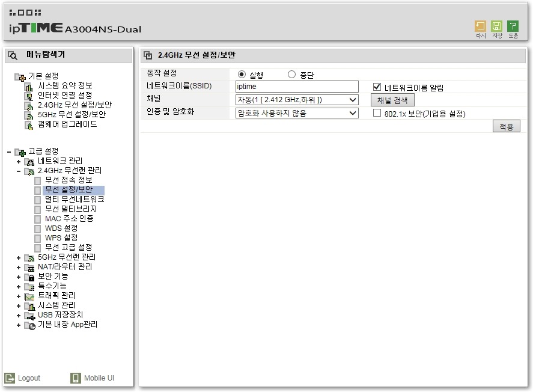Open the 인증 및 암호화 dropdown

[297, 113]
